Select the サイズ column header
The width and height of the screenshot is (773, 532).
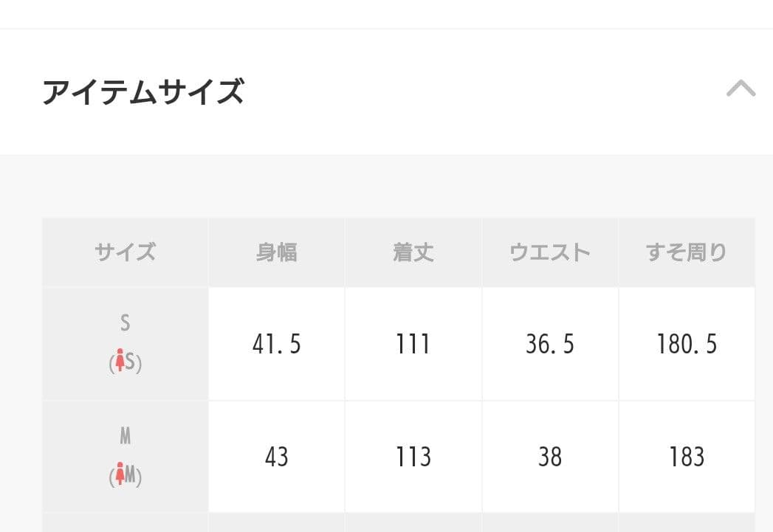click(x=125, y=252)
